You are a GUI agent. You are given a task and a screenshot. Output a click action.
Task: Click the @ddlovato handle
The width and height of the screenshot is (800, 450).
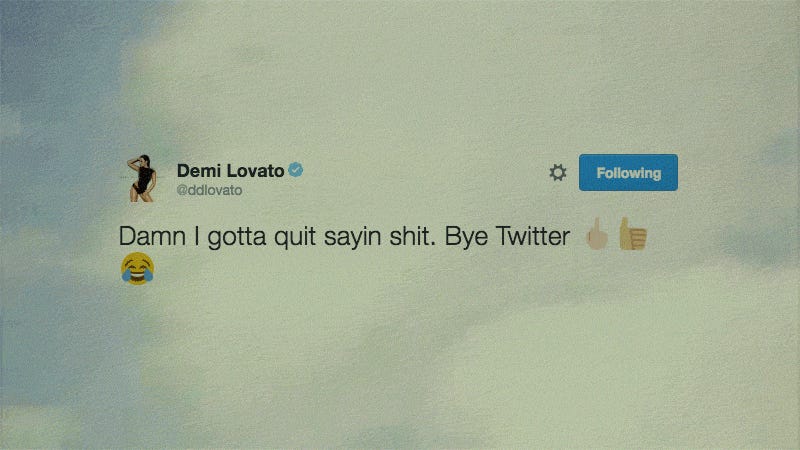(209, 190)
